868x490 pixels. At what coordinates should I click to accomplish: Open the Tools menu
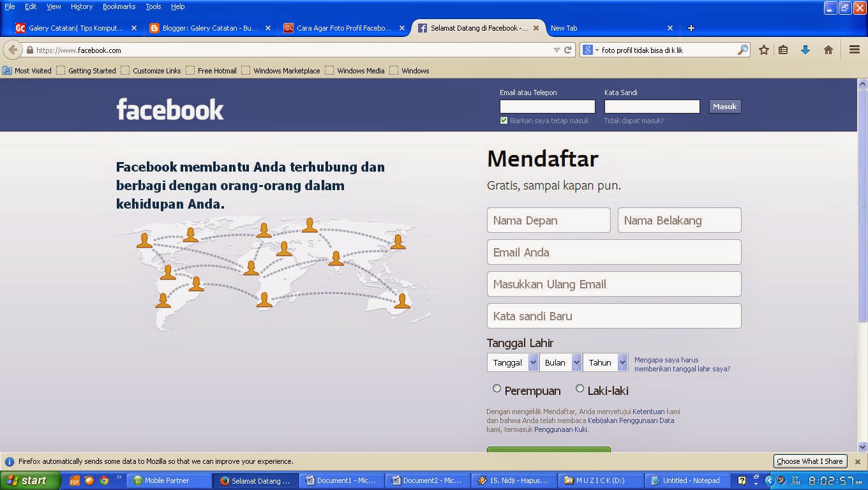point(153,6)
